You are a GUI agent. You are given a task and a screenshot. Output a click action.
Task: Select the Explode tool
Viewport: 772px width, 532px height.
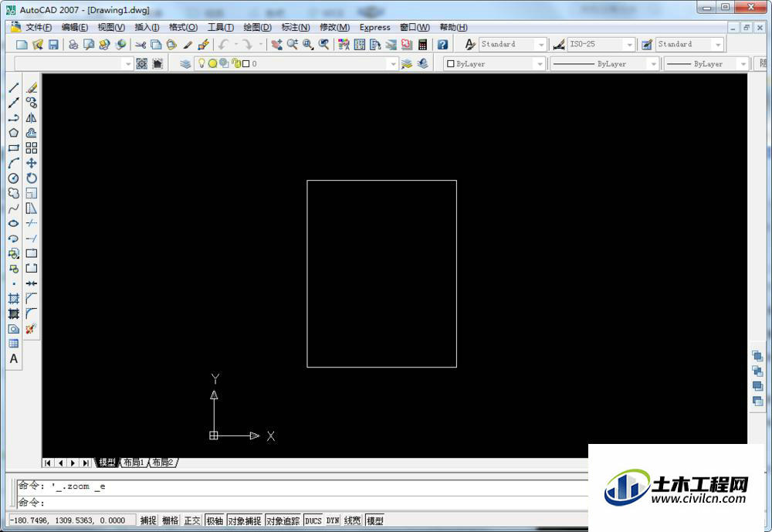(32, 329)
